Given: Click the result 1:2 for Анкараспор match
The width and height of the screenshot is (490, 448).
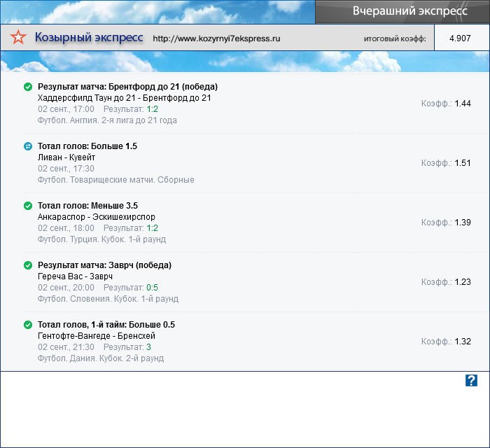Looking at the screenshot, I should coord(153,228).
